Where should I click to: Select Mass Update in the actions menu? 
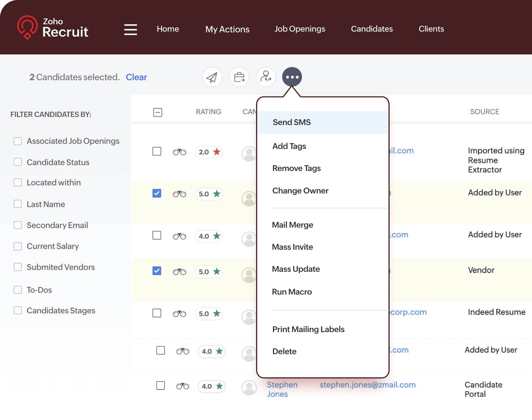tap(296, 269)
